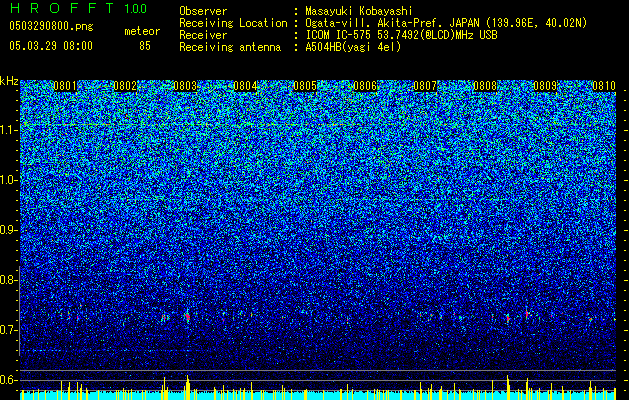Viewport: 629px width, 400px height.
Task: Click the kHz axis unit label
Action: [9, 81]
